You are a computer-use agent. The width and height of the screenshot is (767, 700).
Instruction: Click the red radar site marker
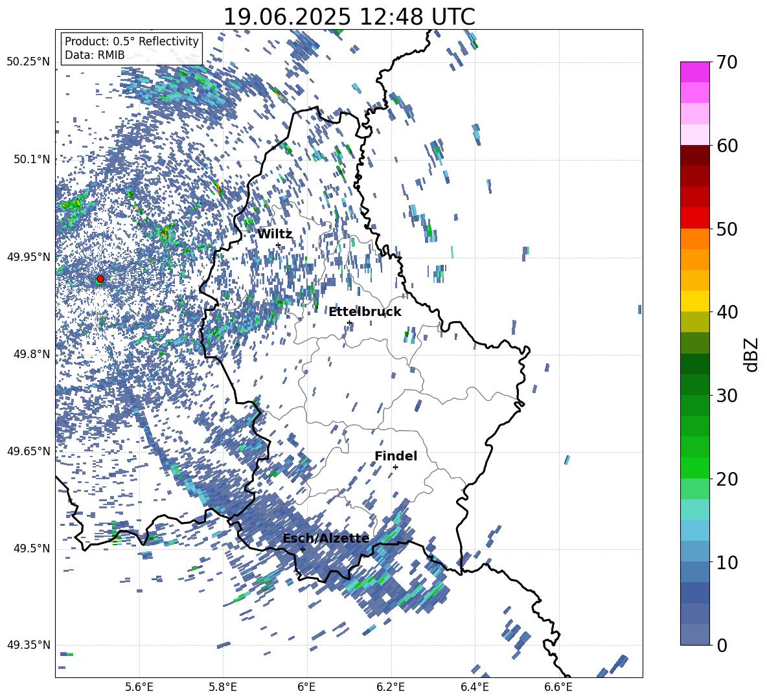(x=100, y=279)
